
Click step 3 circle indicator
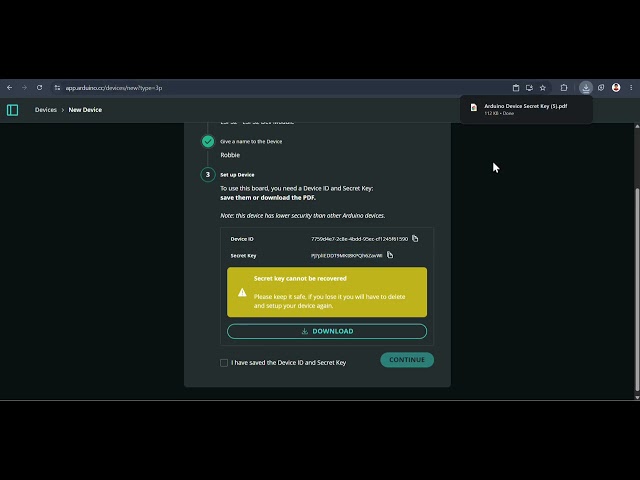pyautogui.click(x=208, y=175)
